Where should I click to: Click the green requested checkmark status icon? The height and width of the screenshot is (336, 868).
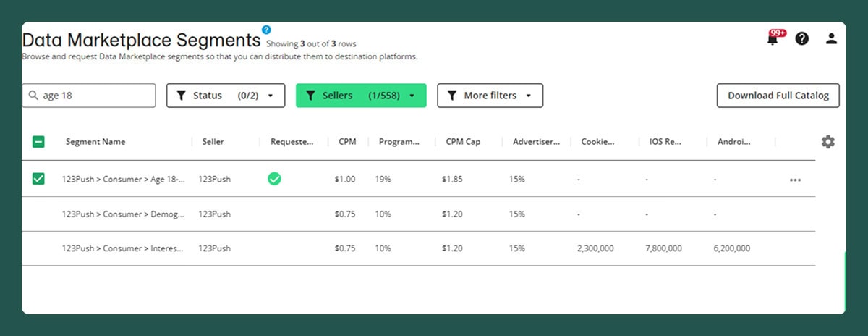click(274, 179)
